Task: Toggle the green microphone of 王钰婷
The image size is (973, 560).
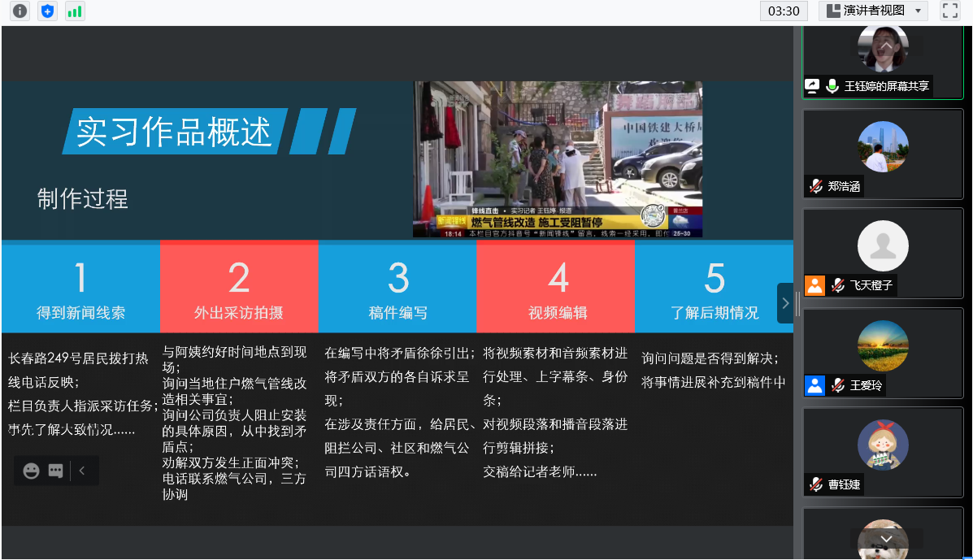Action: tap(832, 85)
